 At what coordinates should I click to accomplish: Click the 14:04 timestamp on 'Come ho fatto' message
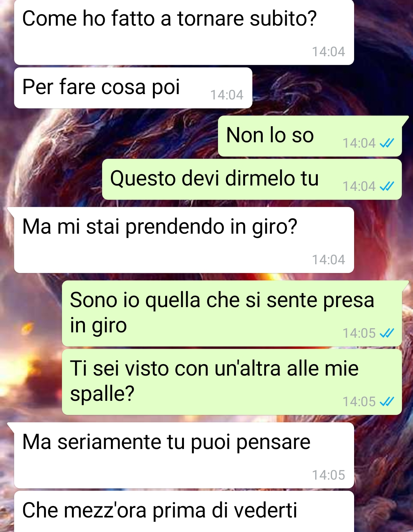pos(328,52)
